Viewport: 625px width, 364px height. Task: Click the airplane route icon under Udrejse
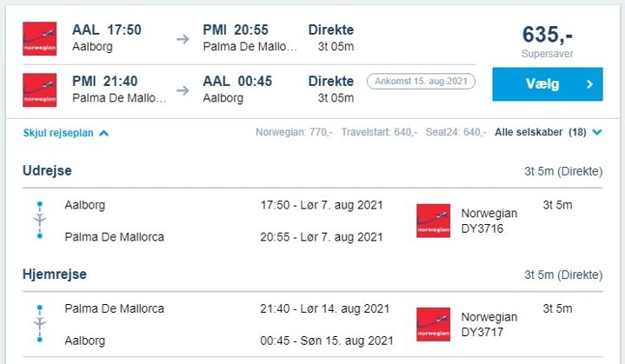click(39, 221)
